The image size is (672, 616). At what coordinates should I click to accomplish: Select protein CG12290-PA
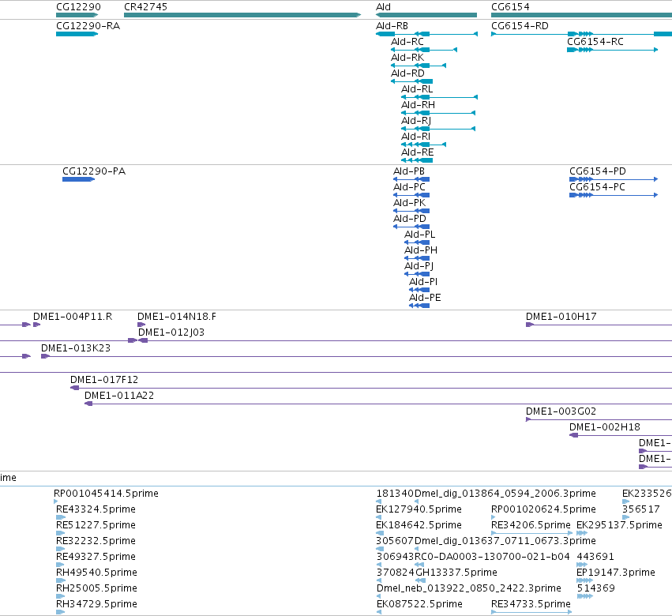click(x=78, y=179)
